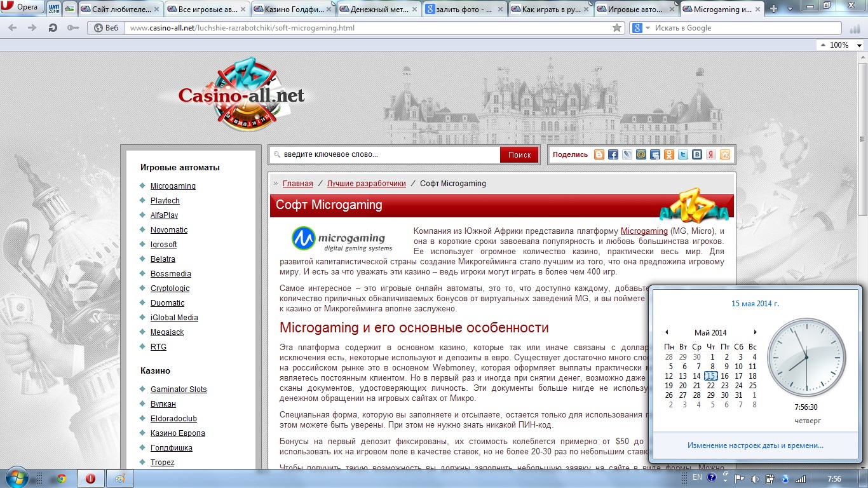Open the Windows Start menu

coord(17,478)
